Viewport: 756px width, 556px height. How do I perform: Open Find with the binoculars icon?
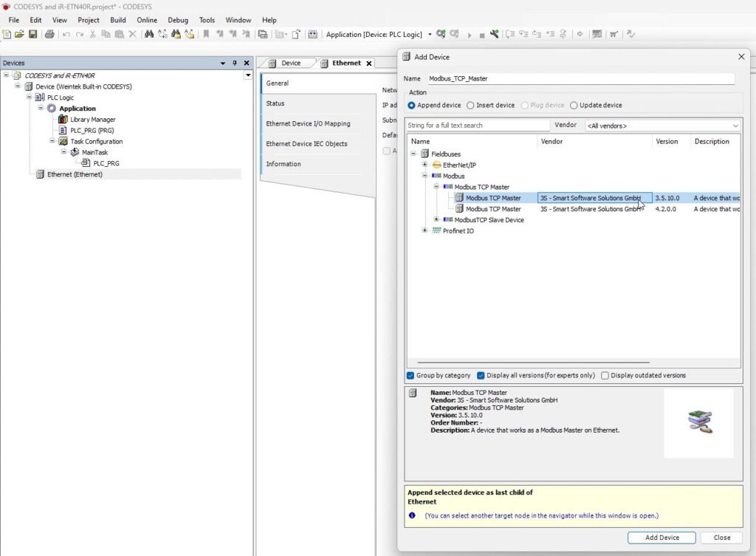149,34
